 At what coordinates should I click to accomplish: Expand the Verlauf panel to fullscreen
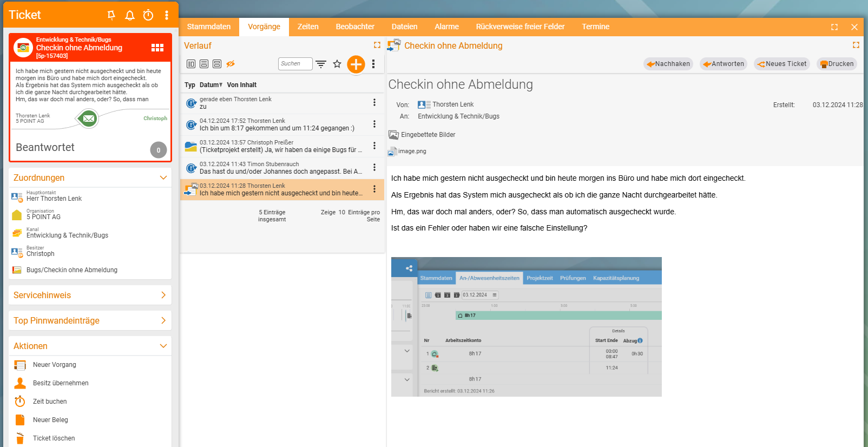pos(377,45)
